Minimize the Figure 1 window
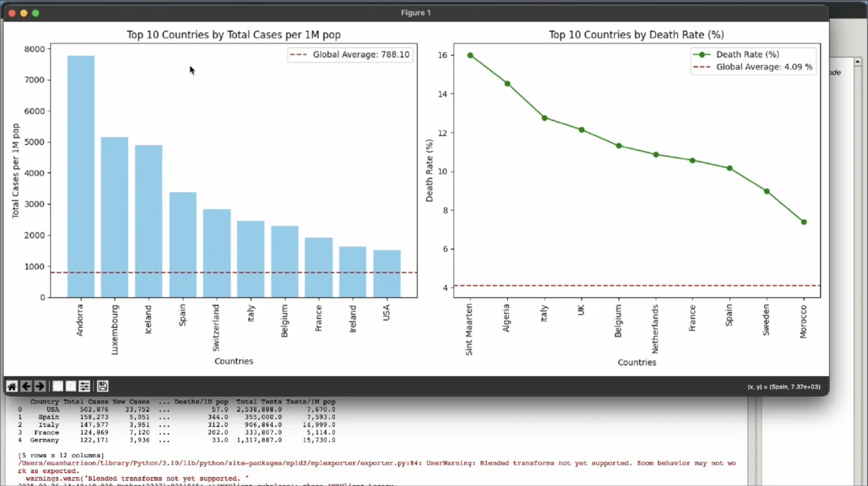The width and height of the screenshot is (868, 486). point(24,13)
